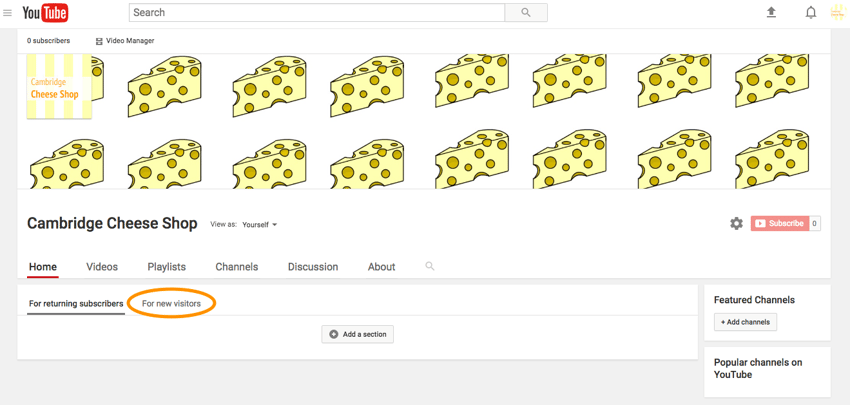
Task: Switch to the About tab
Action: coord(382,267)
